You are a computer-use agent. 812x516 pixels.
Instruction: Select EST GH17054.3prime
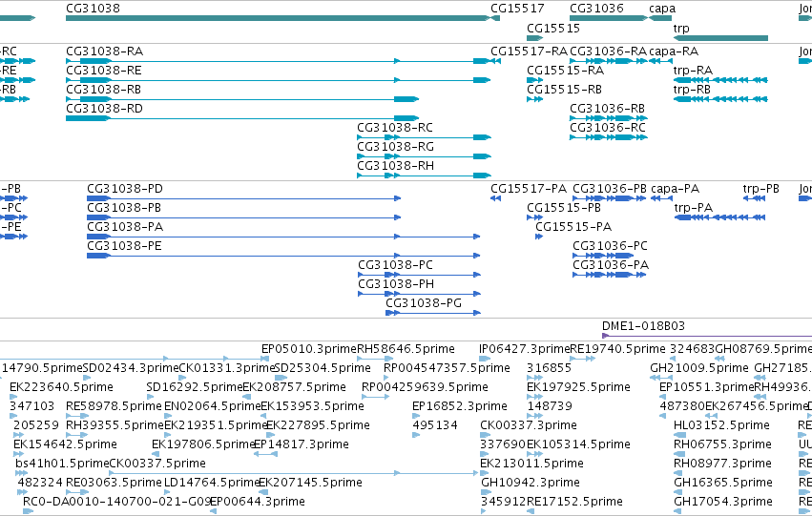tap(678, 512)
